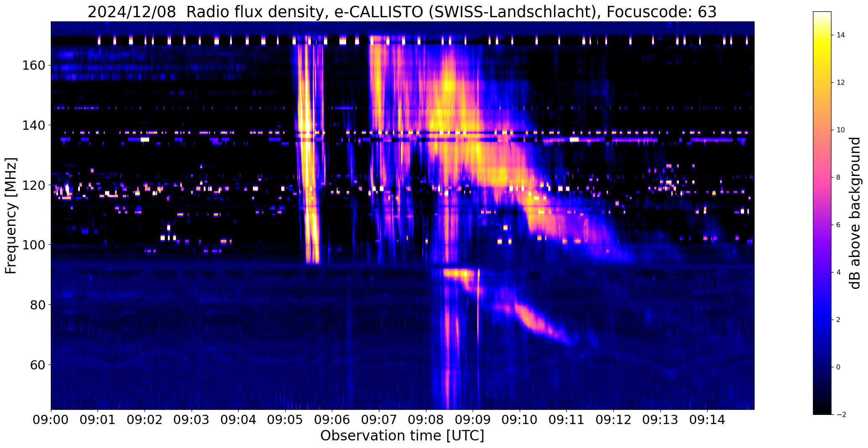868x448 pixels.
Task: Click the 'Frequency [MHz]' axis label
Action: [11, 215]
